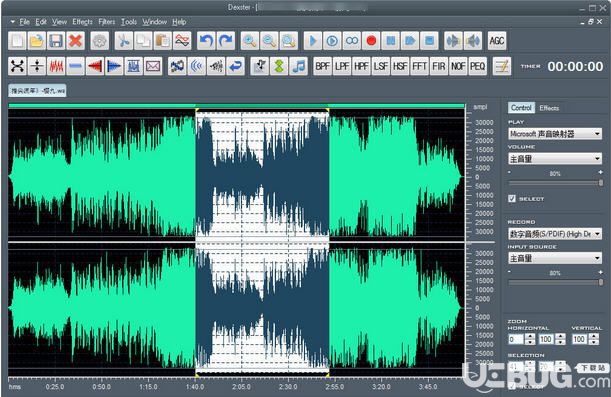The image size is (611, 397).
Task: Apply echo effect with sound waves icon
Action: point(197,66)
